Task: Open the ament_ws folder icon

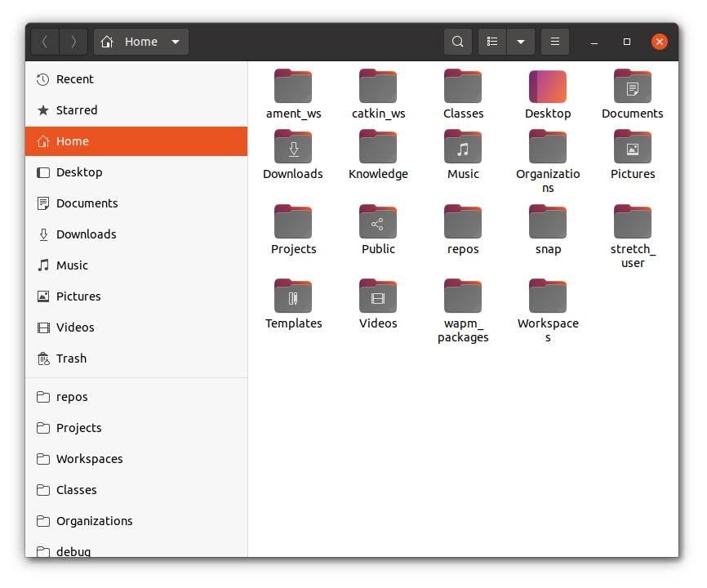Action: (293, 86)
